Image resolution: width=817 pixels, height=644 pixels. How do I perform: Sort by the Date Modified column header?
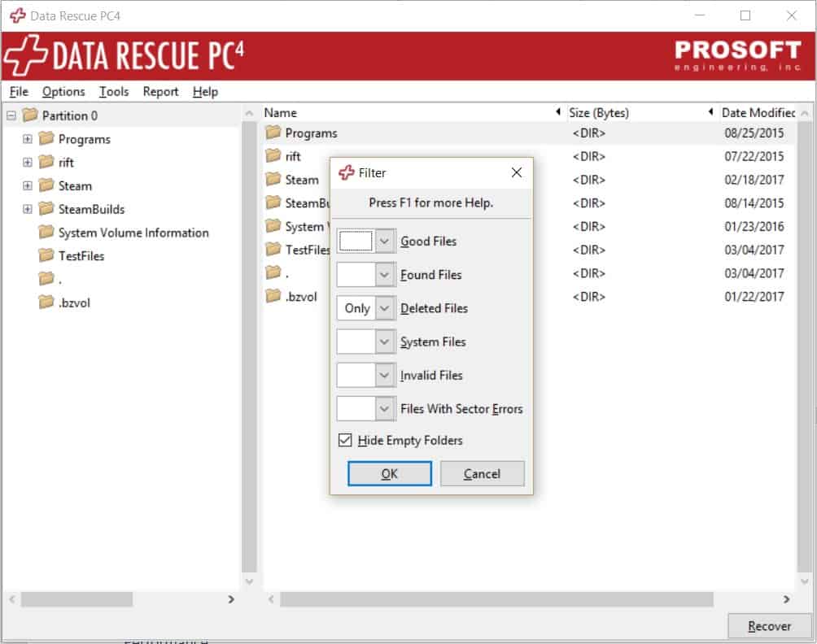tap(758, 112)
